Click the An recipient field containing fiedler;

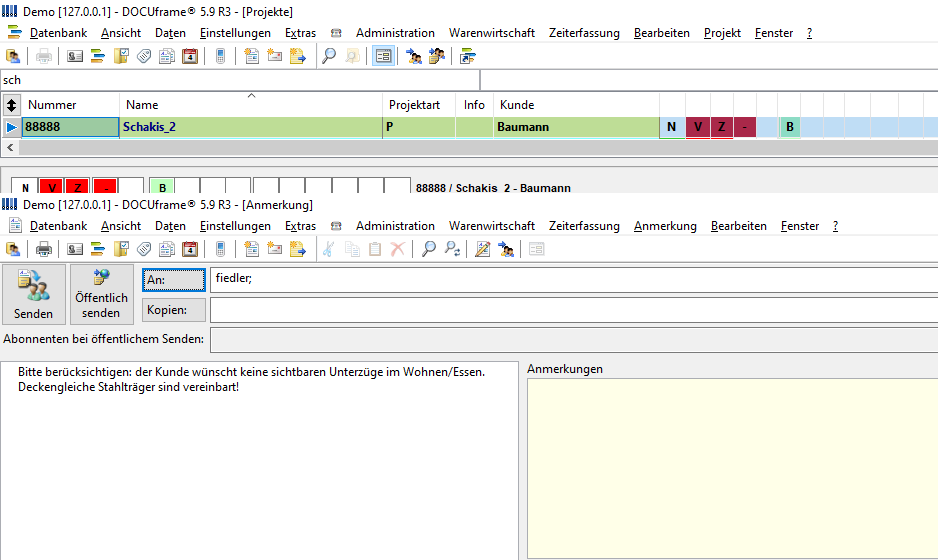click(574, 280)
